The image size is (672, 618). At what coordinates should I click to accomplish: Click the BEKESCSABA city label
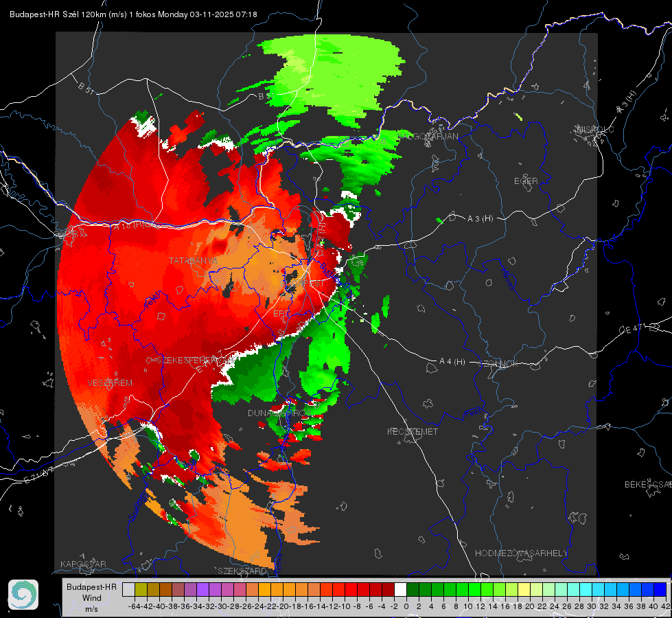tap(648, 485)
